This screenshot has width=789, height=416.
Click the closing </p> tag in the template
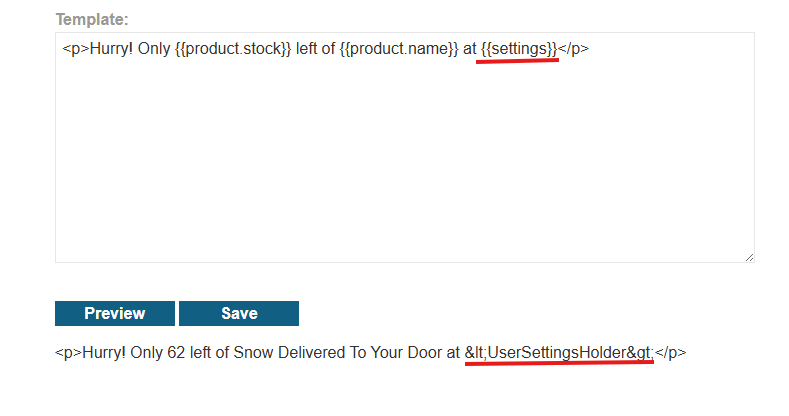coord(573,49)
